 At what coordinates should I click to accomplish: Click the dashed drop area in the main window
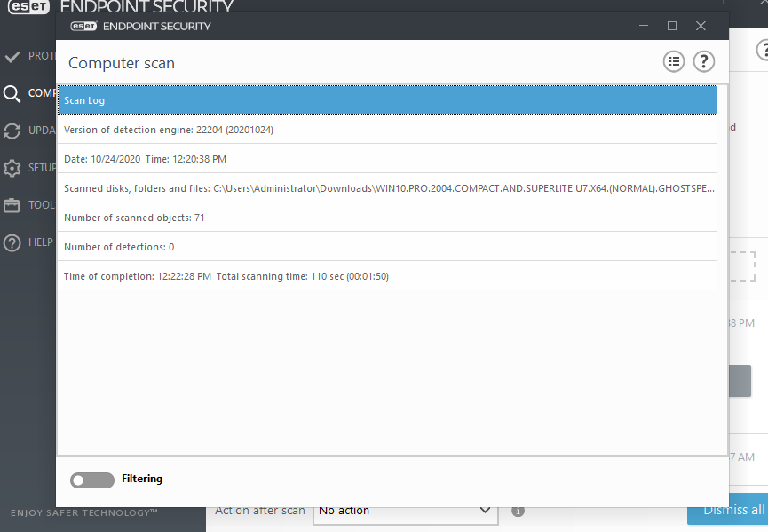coord(743,266)
